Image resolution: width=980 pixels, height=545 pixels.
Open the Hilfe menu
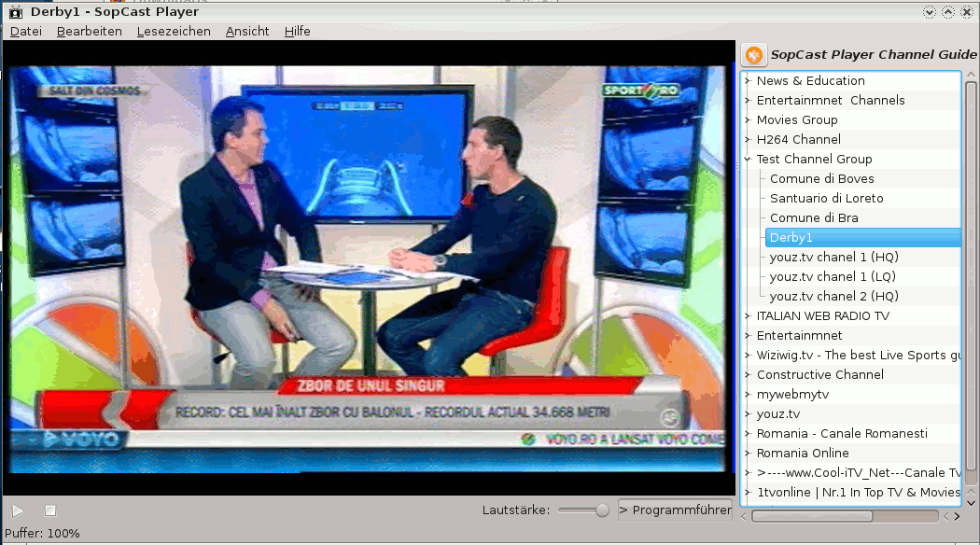coord(298,31)
